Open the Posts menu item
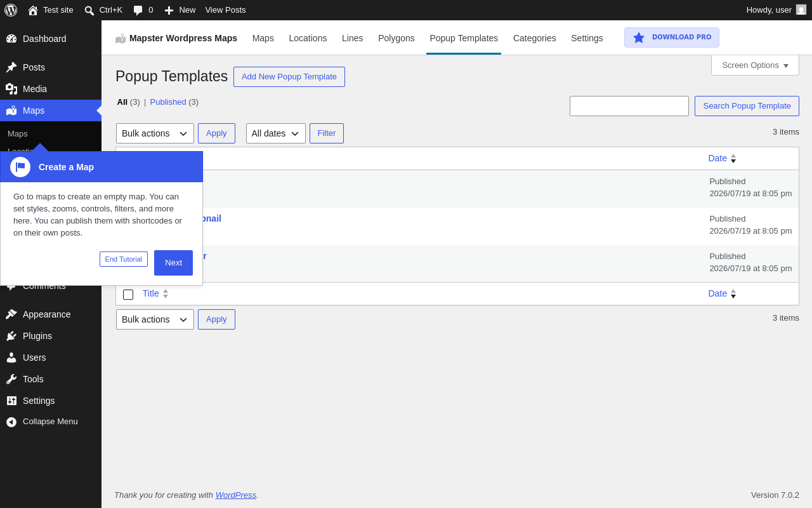Viewport: 812px width, 508px height. click(51, 67)
